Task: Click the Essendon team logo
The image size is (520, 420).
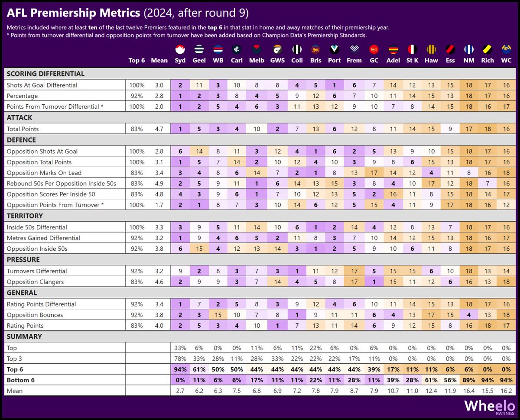Action: click(x=450, y=49)
